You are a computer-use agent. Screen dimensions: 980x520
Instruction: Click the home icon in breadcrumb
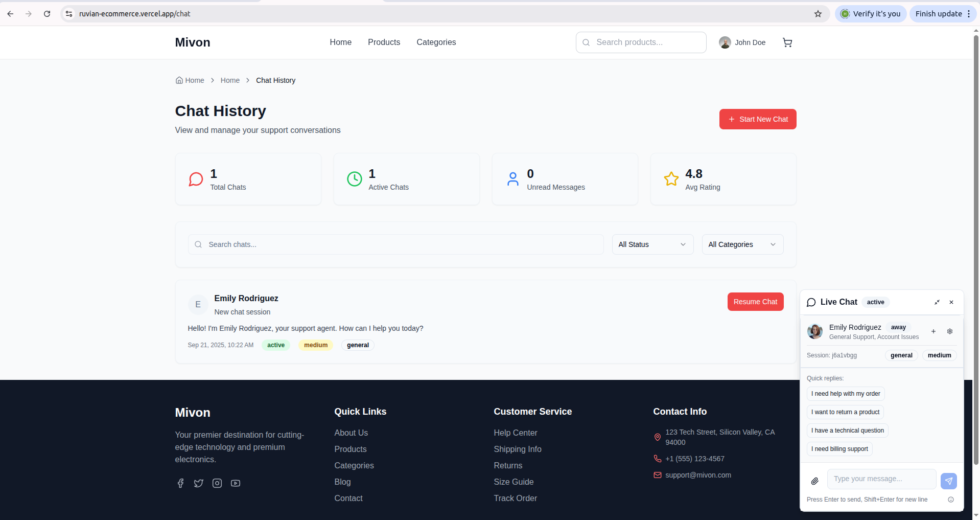[x=179, y=80]
